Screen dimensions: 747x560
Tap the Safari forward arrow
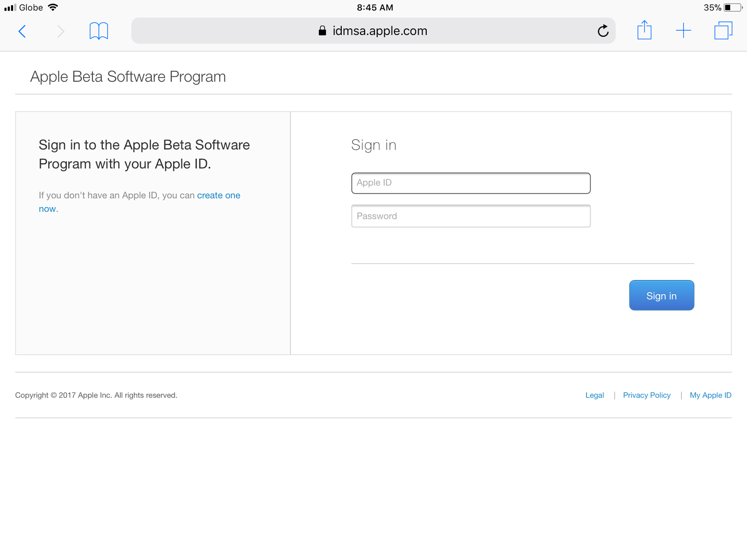pyautogui.click(x=61, y=31)
